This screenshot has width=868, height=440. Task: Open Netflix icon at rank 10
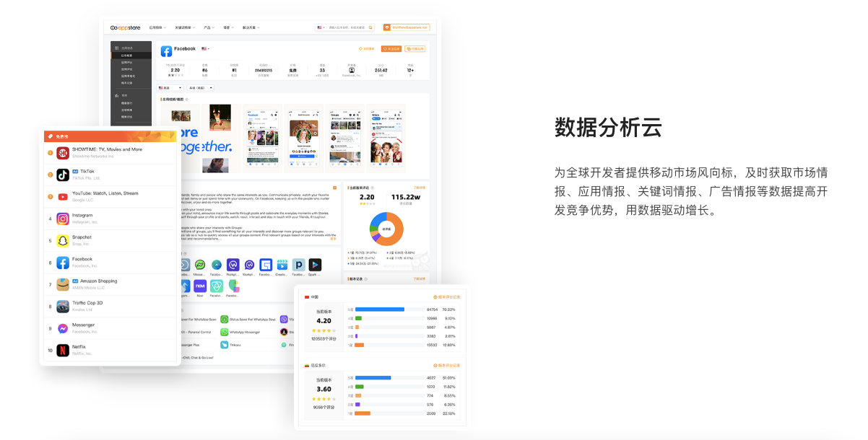tap(63, 351)
